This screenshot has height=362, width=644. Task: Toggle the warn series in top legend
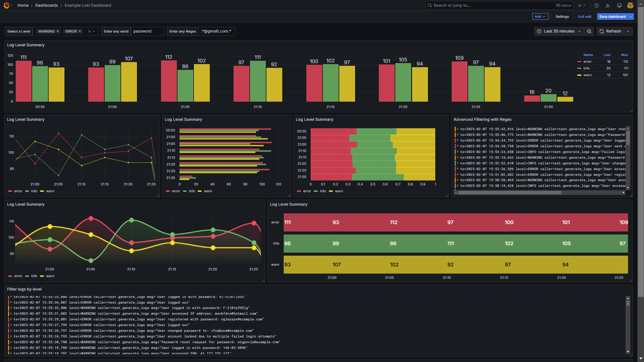pyautogui.click(x=587, y=75)
